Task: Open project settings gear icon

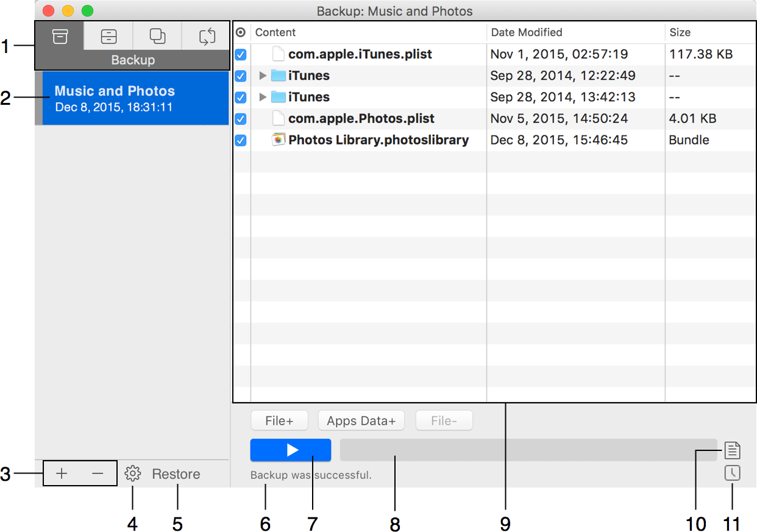Action: [133, 473]
